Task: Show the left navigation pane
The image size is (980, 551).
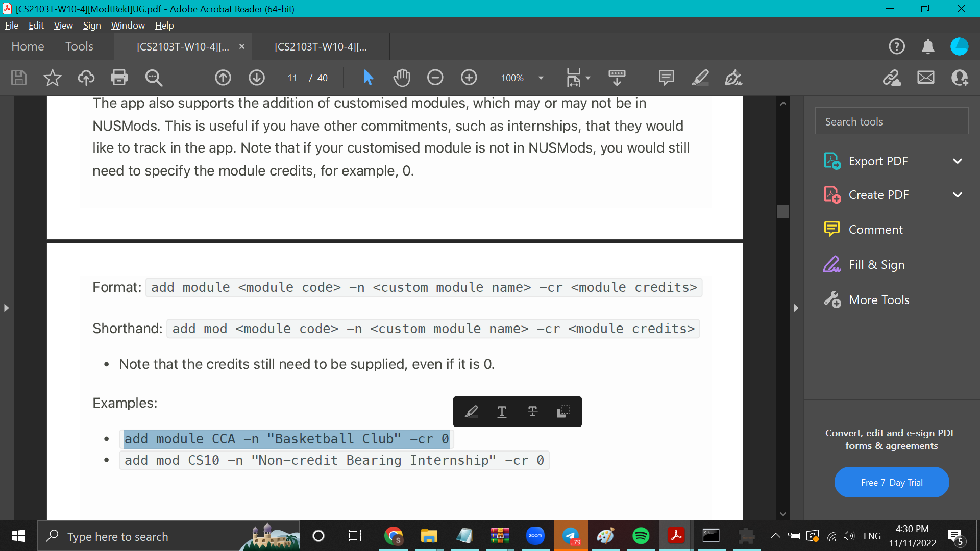Action: pyautogui.click(x=6, y=308)
